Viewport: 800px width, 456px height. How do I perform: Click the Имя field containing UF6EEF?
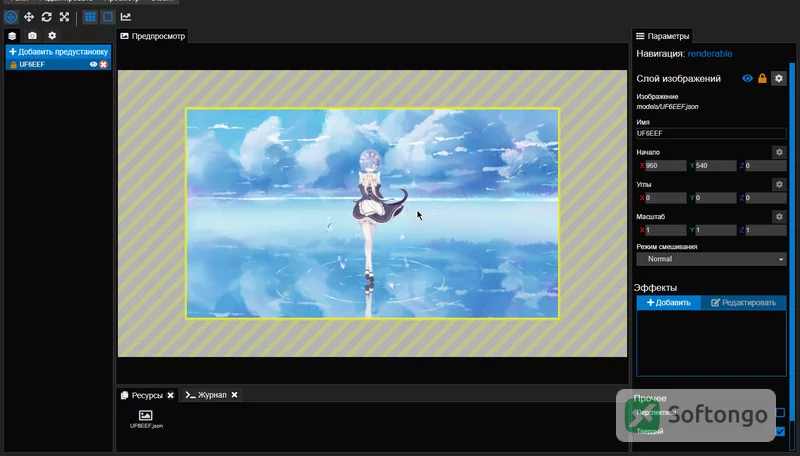click(x=711, y=133)
